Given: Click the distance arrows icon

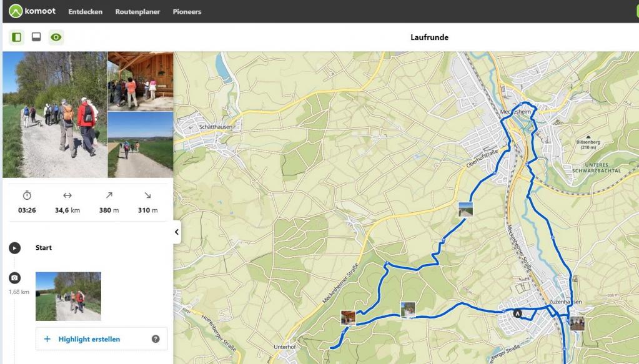Looking at the screenshot, I should tap(67, 195).
